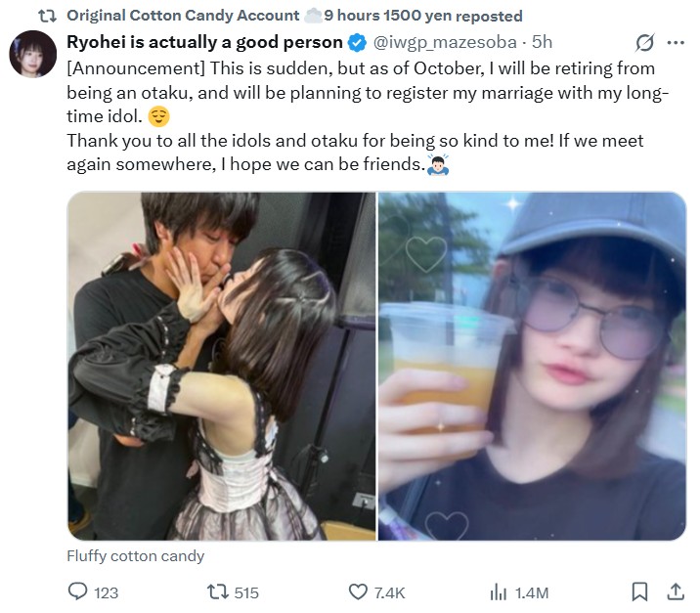Image resolution: width=700 pixels, height=613 pixels.
Task: Click the reply speech bubble icon
Action: (x=77, y=591)
